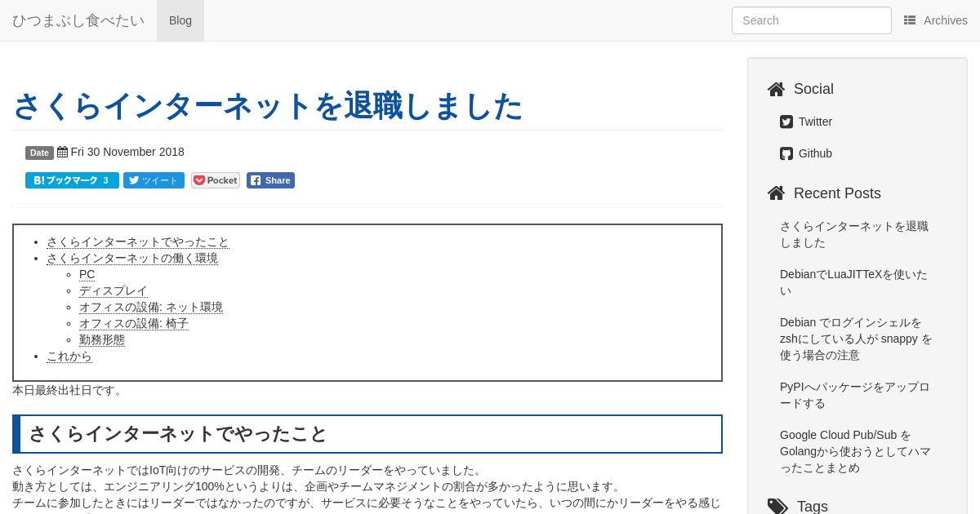Click the Social heading text
The image size is (980, 514).
(x=813, y=89)
